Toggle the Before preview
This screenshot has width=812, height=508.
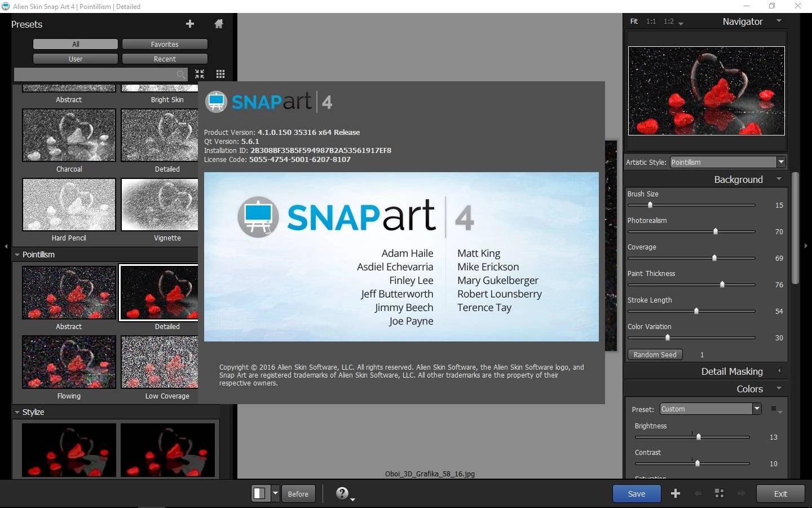coord(298,494)
